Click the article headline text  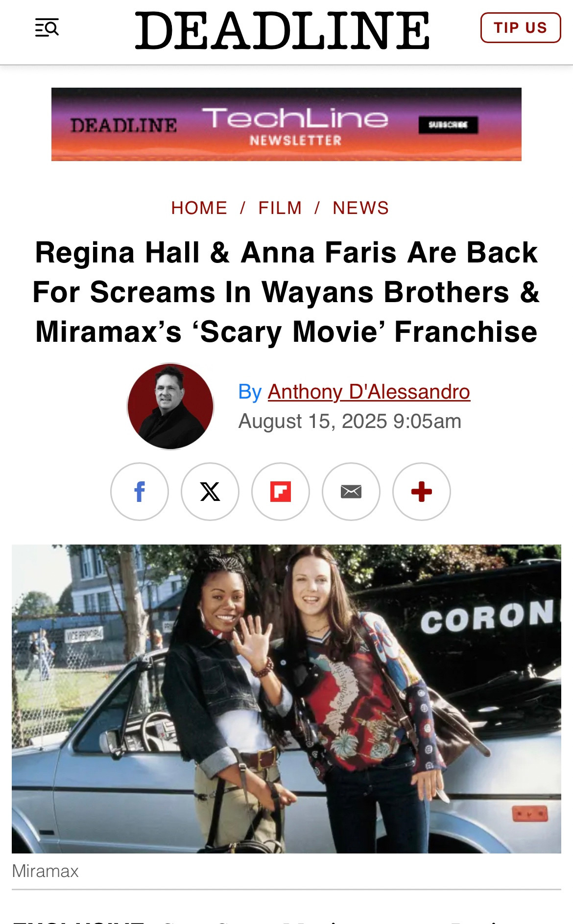(286, 292)
